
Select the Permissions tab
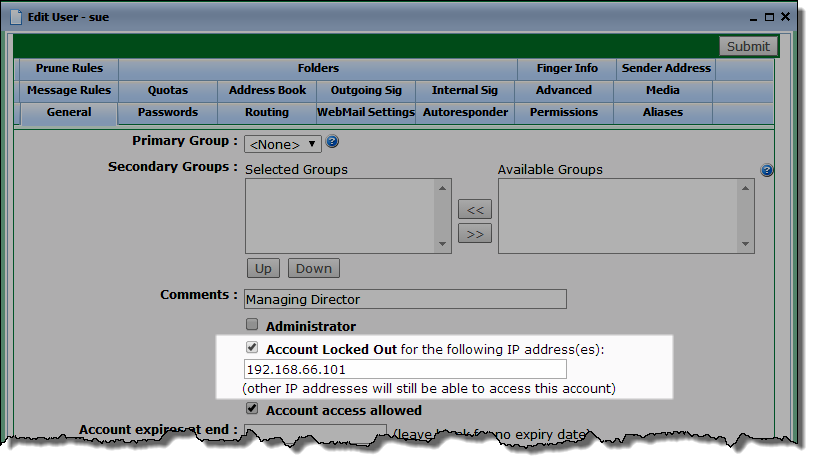(563, 113)
